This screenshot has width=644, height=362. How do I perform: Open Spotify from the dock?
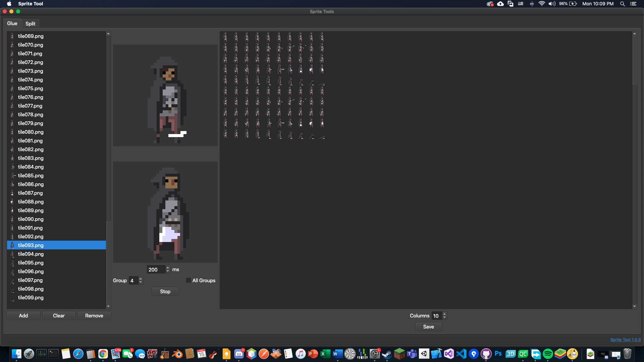pos(548,354)
